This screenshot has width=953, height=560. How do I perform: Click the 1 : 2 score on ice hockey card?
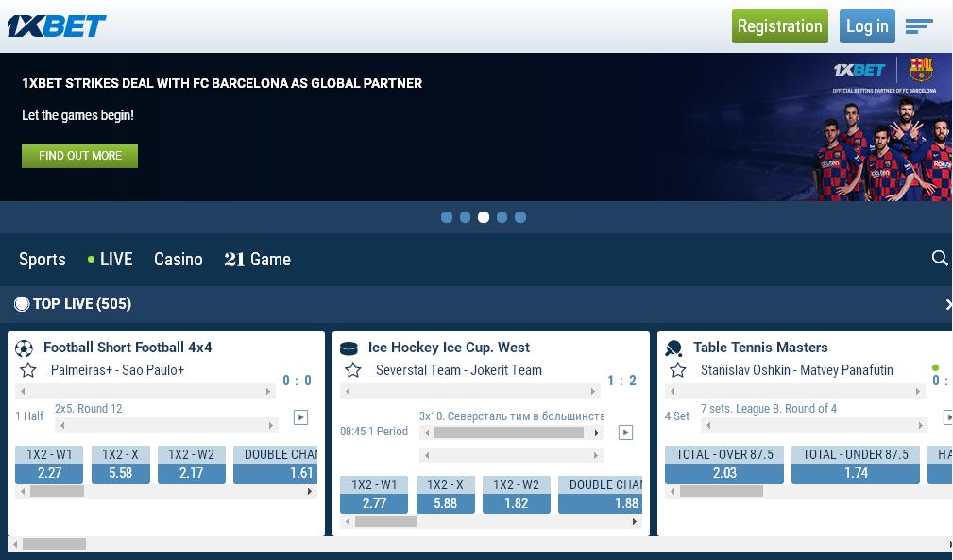coord(621,381)
